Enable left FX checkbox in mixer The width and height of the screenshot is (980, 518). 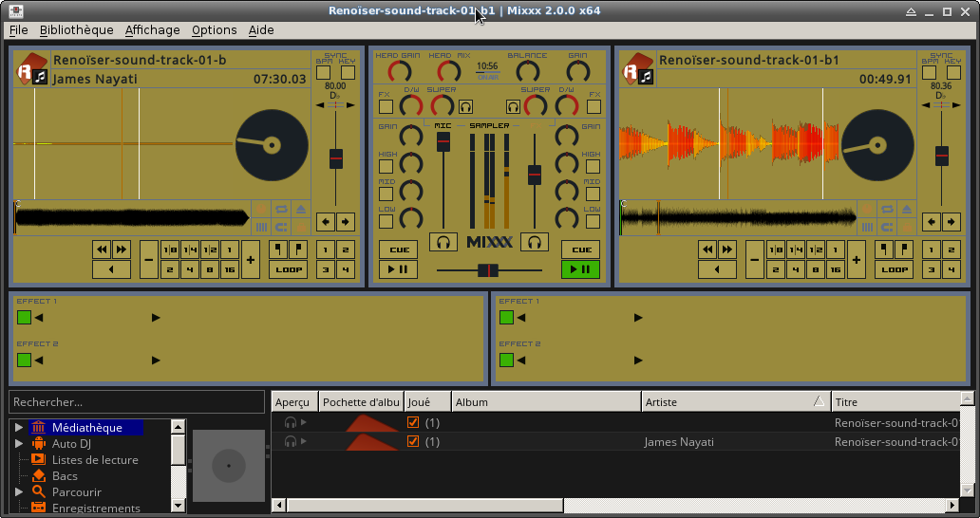(x=386, y=106)
